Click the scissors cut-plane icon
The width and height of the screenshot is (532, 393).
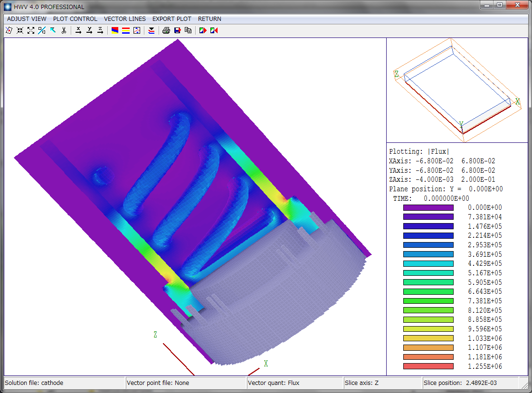click(64, 30)
